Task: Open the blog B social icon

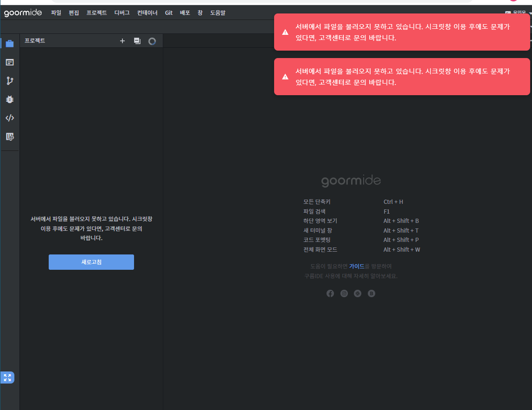Action: (x=372, y=293)
